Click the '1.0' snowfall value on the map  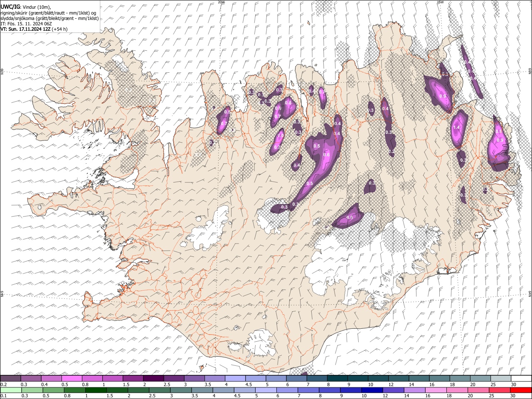coord(281,135)
